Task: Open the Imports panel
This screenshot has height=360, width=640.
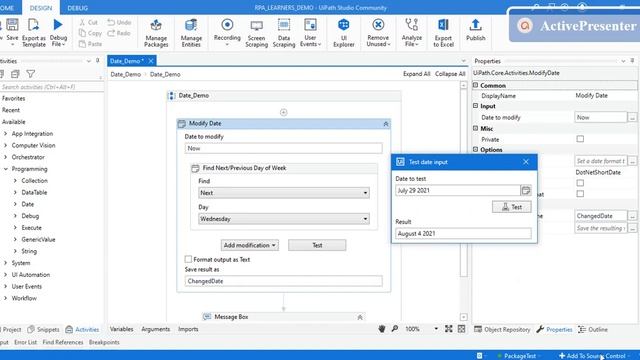Action: point(188,329)
